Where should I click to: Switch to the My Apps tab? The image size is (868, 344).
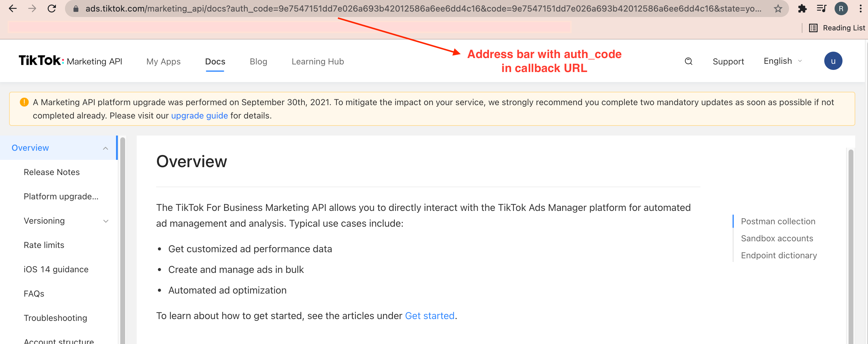point(163,61)
